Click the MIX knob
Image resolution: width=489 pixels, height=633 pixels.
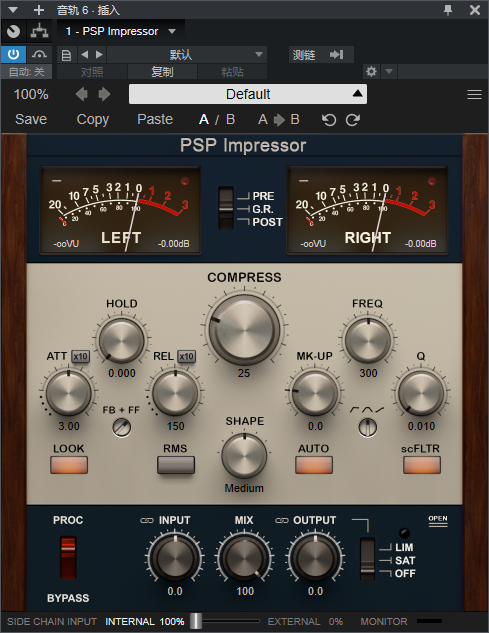pos(244,559)
